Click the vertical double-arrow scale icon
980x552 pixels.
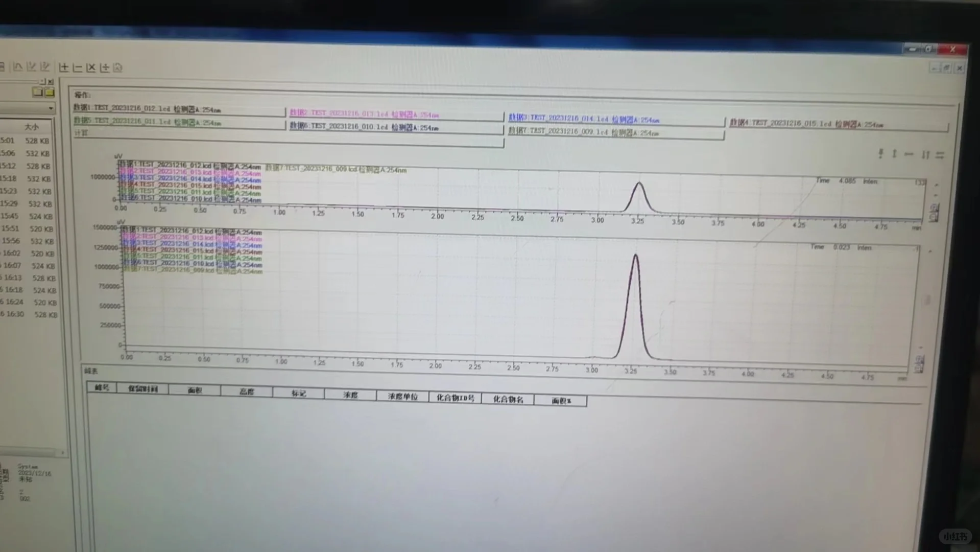(894, 153)
